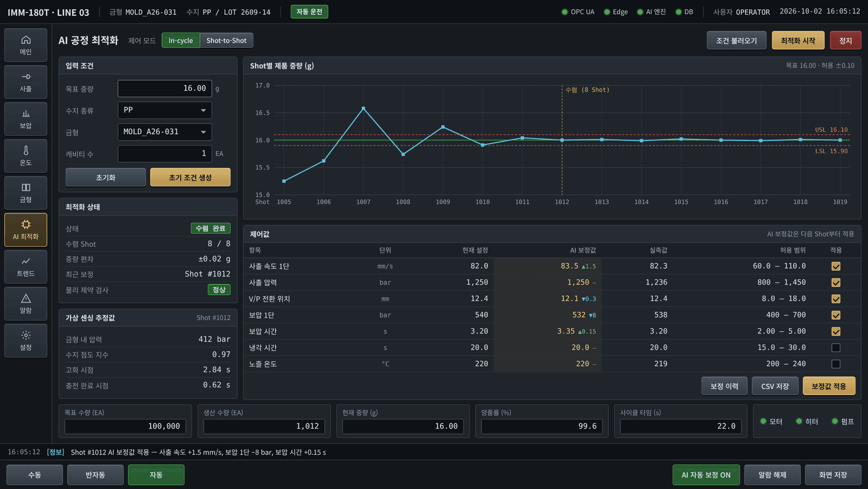
Task: Open the 보정 이력 history button
Action: [x=724, y=386]
